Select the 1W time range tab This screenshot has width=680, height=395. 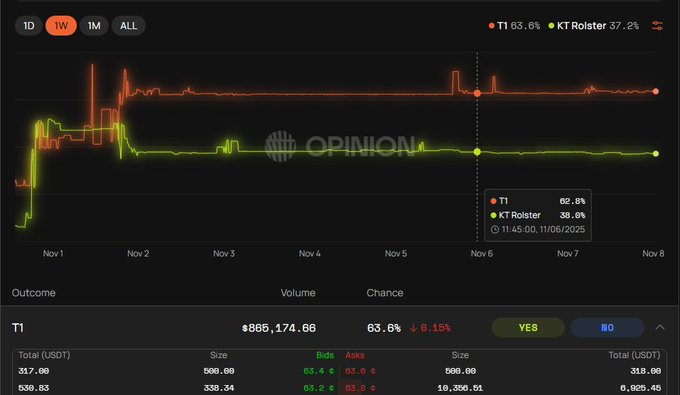[61, 26]
